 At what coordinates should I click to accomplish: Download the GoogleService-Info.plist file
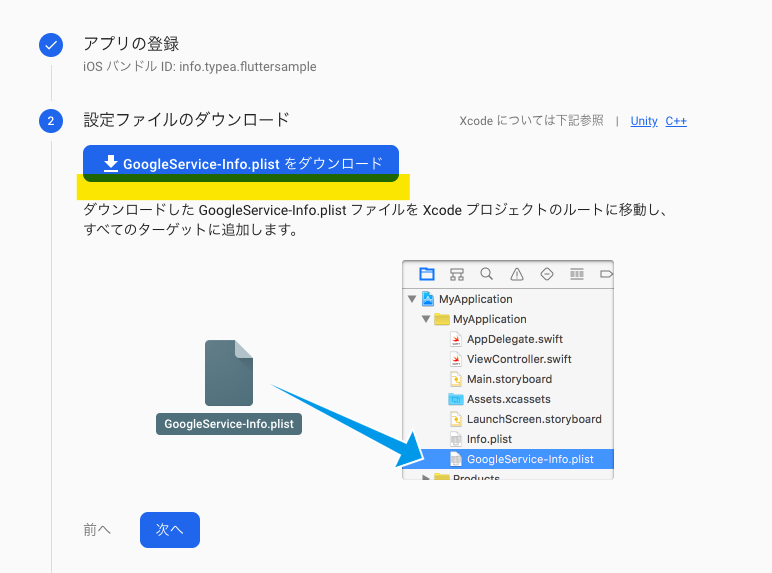tap(241, 163)
